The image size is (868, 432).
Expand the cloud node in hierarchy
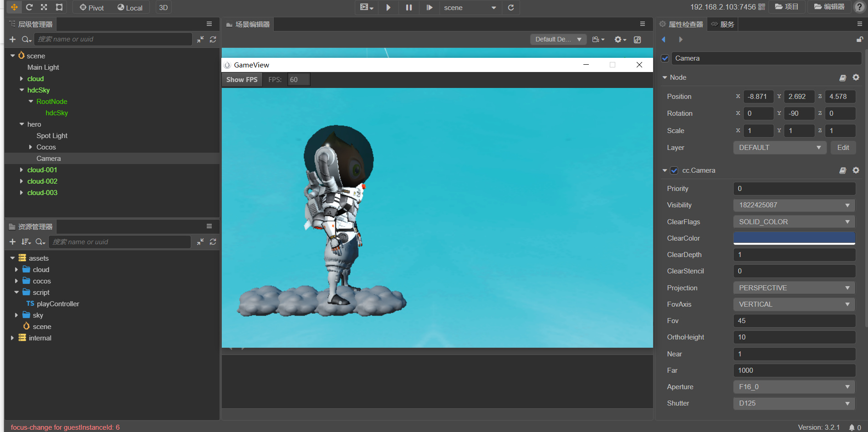(x=21, y=79)
